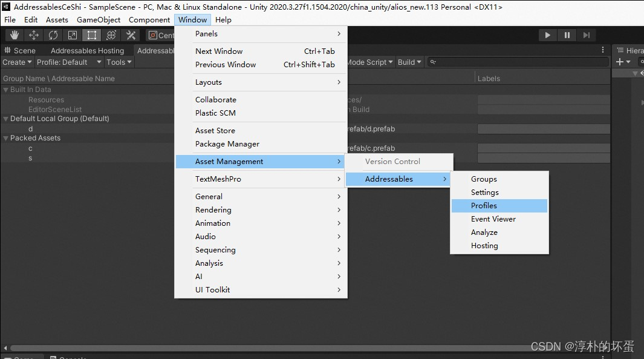Open Addressables Event Viewer
The image size is (644, 359).
coord(499,219)
